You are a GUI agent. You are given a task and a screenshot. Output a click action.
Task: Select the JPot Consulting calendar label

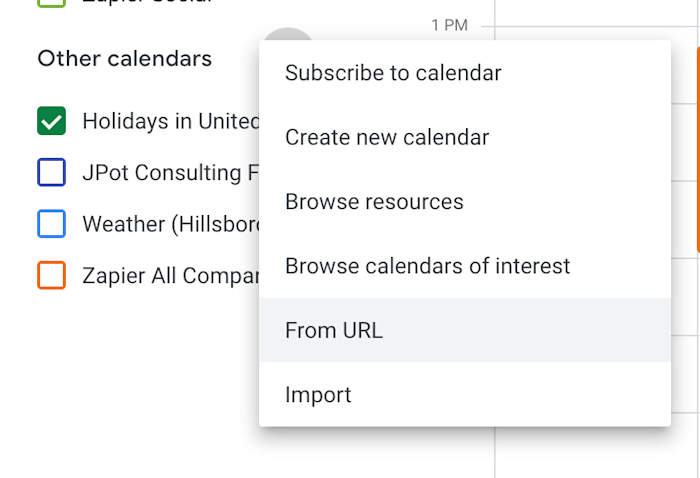pyautogui.click(x=171, y=173)
